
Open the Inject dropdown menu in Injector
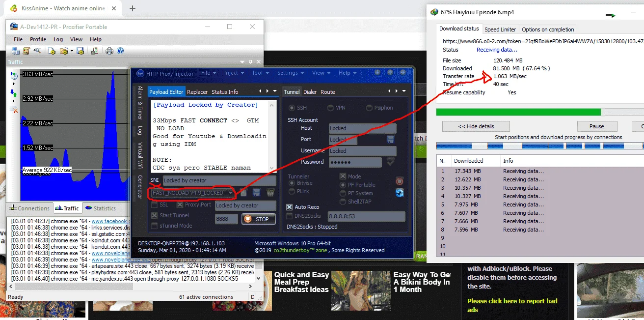pos(234,73)
